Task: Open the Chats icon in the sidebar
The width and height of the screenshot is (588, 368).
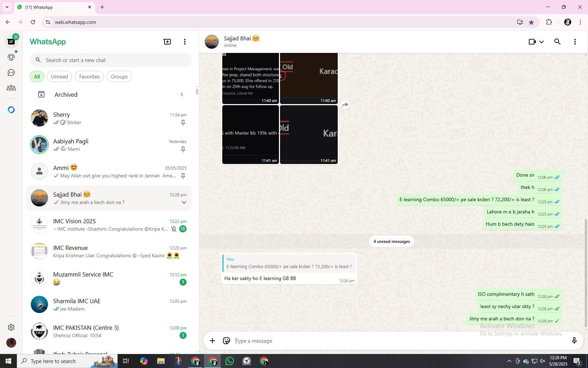Action: click(11, 42)
